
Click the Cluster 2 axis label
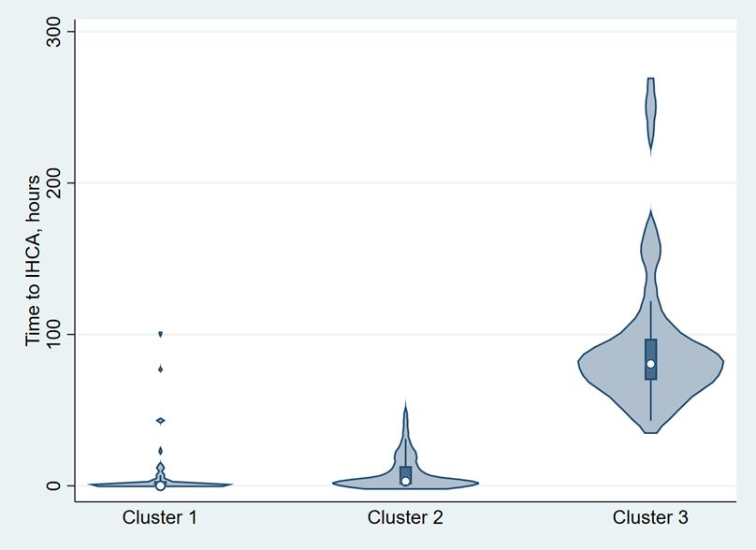405,517
